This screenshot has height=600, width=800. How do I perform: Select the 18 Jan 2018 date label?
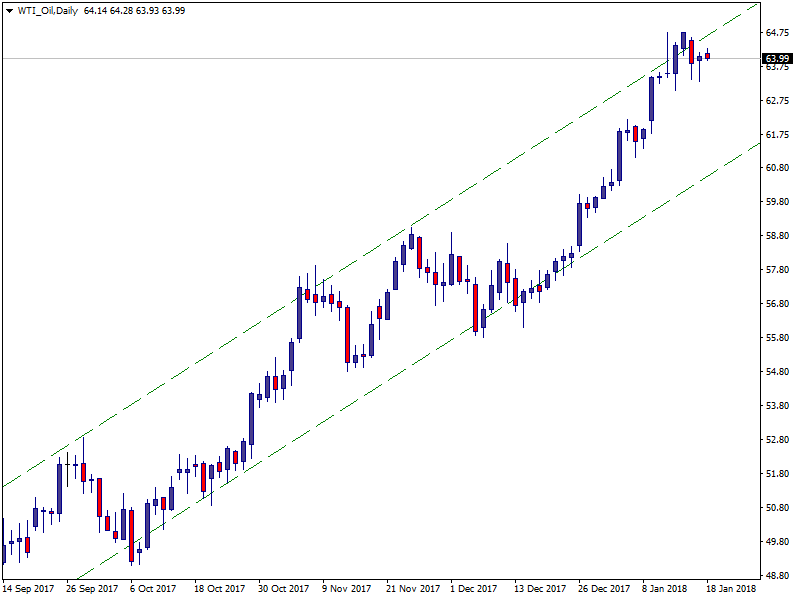point(733,589)
